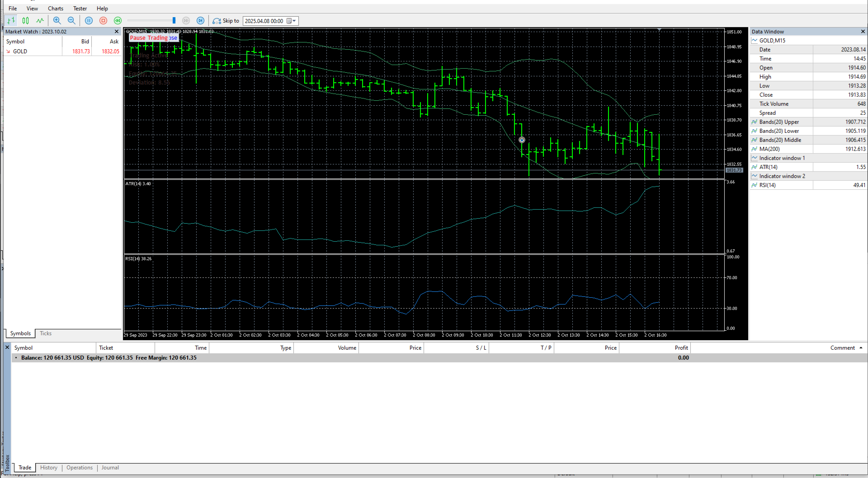Select RSI(14) row in Data Window

pyautogui.click(x=808, y=185)
